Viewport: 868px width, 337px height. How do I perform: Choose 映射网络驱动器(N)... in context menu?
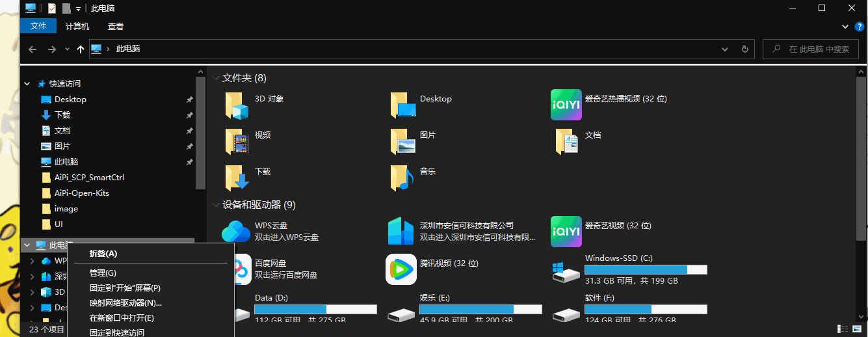(151, 303)
